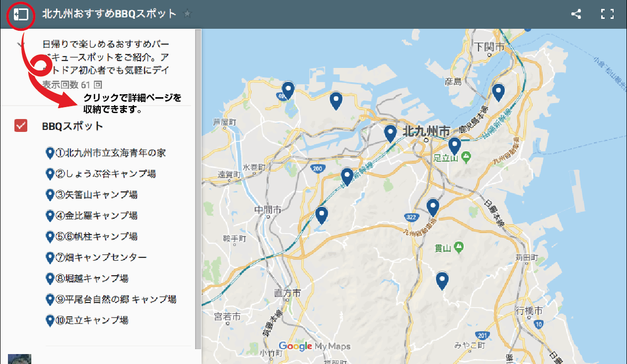
Task: Expand the map description chevron
Action: click(21, 45)
